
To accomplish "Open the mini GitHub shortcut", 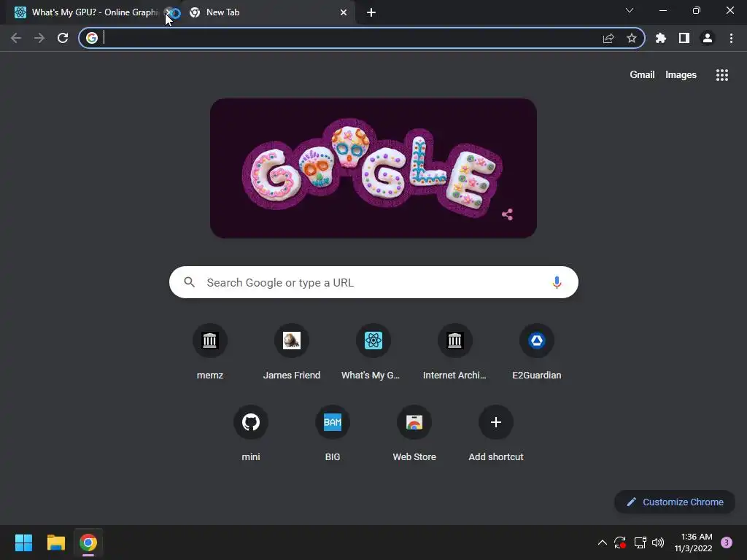I will (x=251, y=434).
